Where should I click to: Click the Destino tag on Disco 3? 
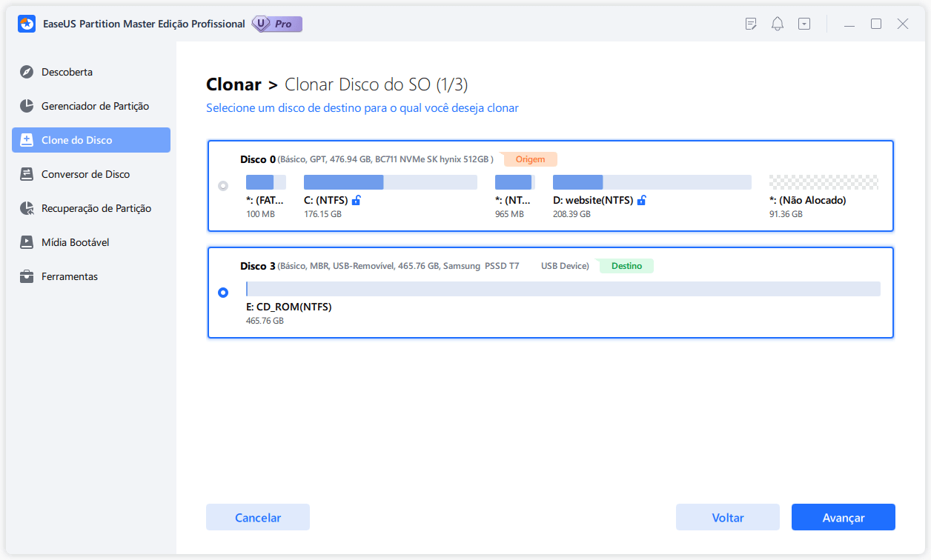tap(626, 266)
